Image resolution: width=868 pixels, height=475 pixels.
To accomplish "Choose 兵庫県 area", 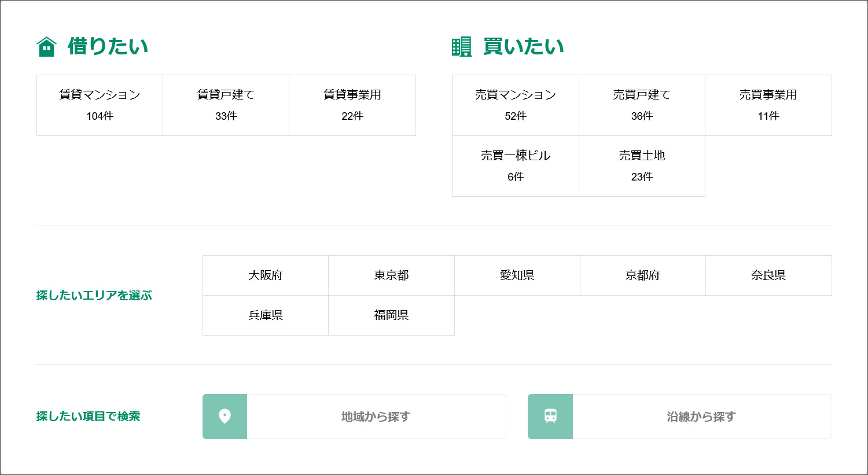I will tap(266, 315).
